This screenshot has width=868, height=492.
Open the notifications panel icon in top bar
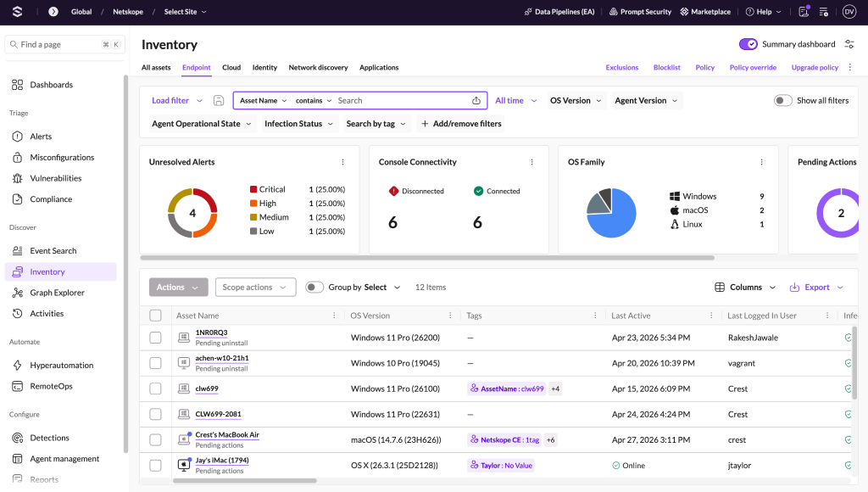[x=804, y=12]
